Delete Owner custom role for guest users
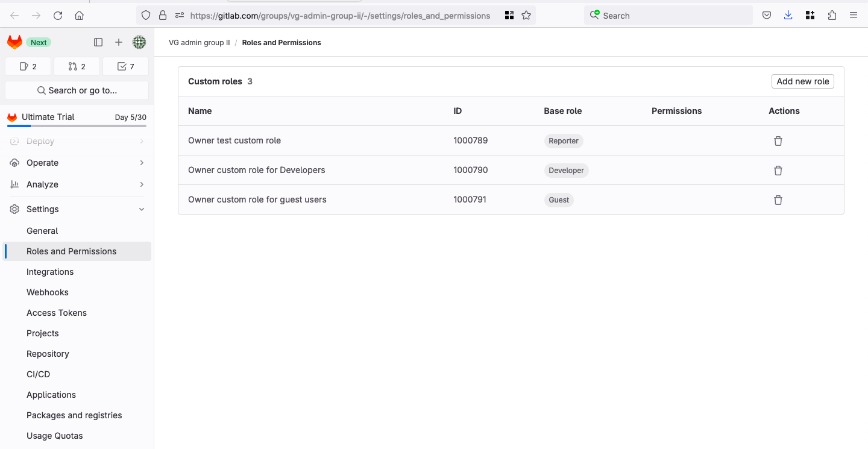This screenshot has height=449, width=868. tap(778, 200)
